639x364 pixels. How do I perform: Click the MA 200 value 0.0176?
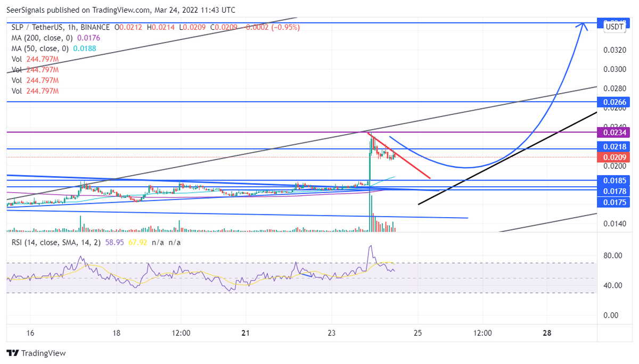click(x=88, y=38)
